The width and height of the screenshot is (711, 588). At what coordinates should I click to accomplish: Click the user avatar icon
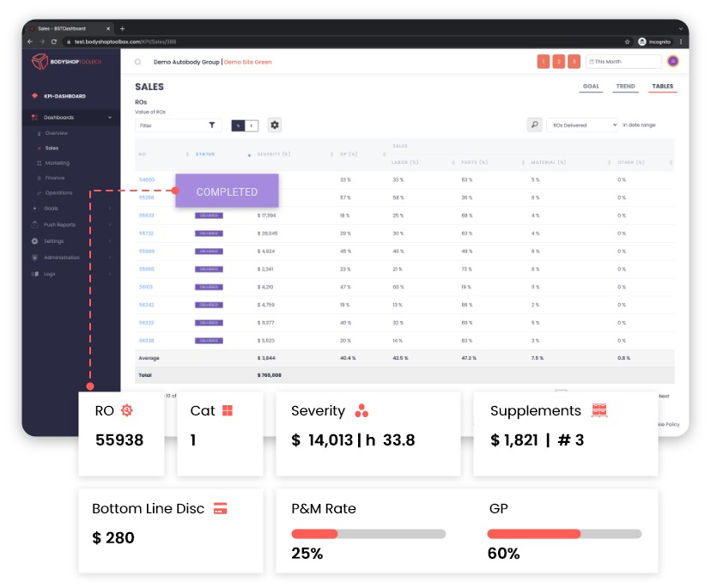(x=673, y=61)
